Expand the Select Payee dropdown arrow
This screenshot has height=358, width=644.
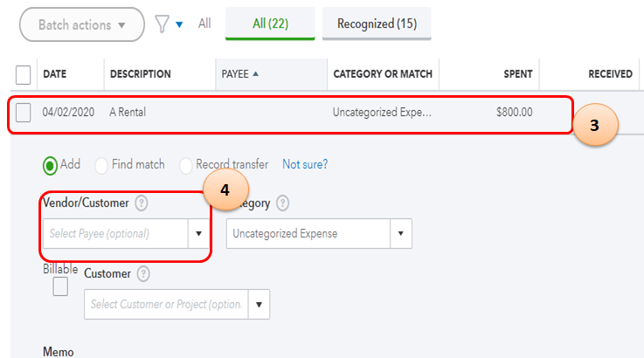198,234
